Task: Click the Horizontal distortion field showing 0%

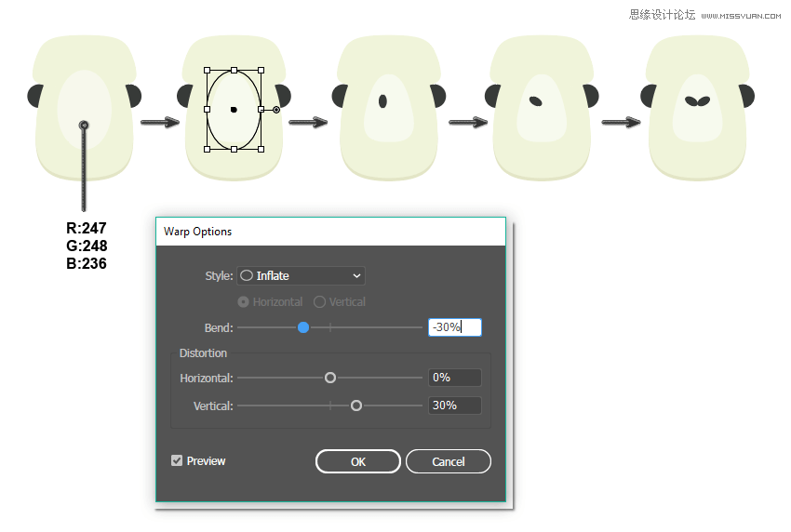Action: coord(454,378)
